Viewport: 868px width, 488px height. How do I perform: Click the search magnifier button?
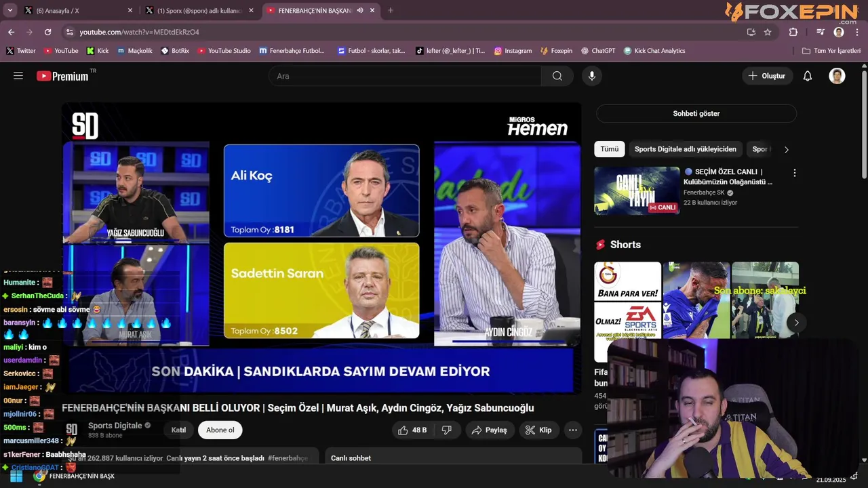click(x=557, y=76)
